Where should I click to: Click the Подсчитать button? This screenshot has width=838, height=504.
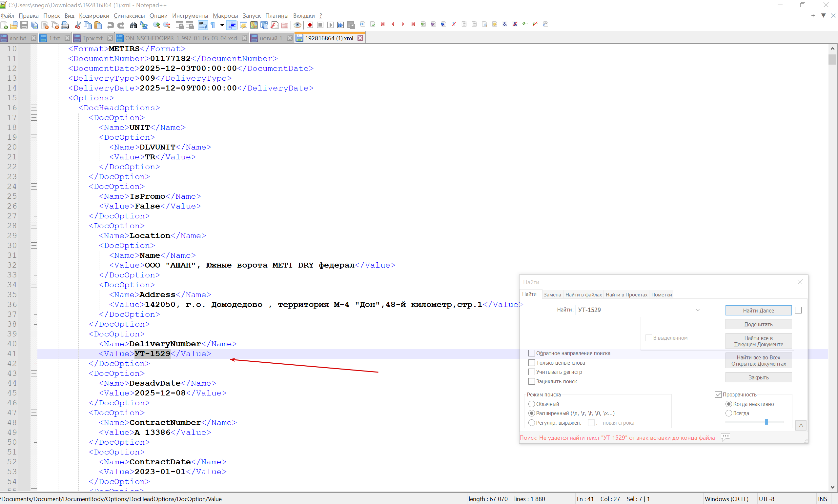(758, 324)
